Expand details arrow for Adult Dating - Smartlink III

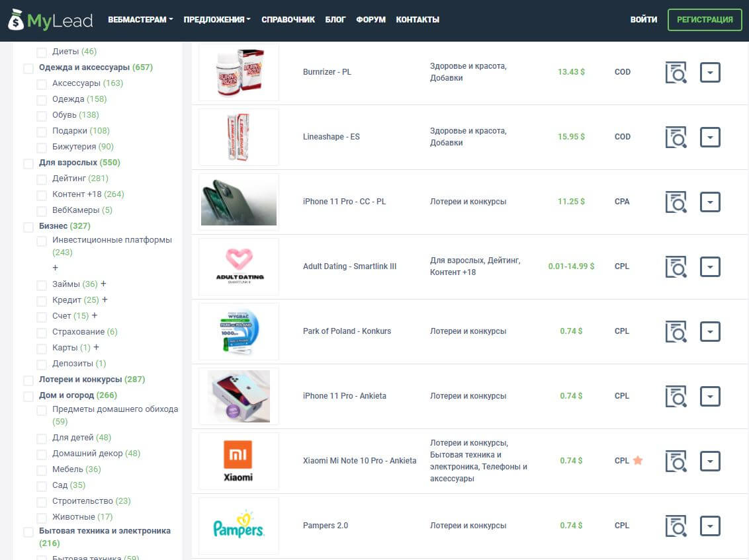pyautogui.click(x=710, y=267)
